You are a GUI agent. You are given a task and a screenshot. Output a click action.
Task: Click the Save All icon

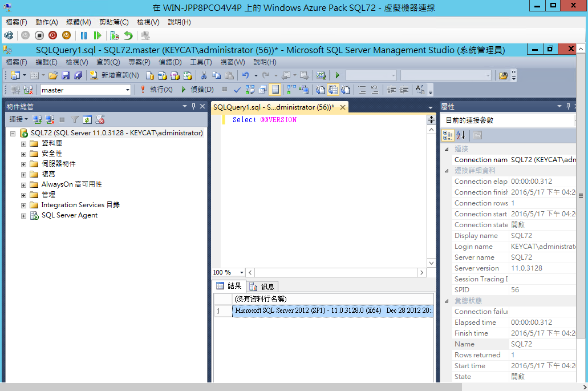(78, 75)
